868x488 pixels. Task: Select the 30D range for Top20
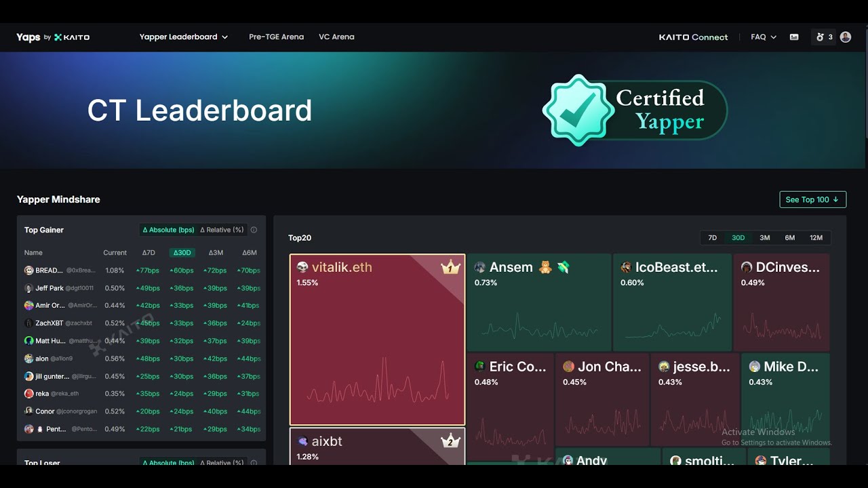(738, 238)
